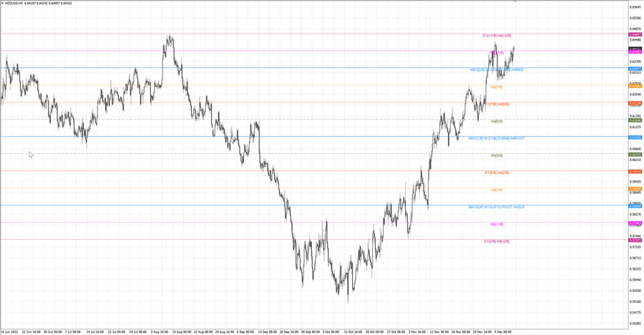Screen dimensions: 644x335
Task: Click the blue price tag on H4PIVOT line
Action: 635,137
